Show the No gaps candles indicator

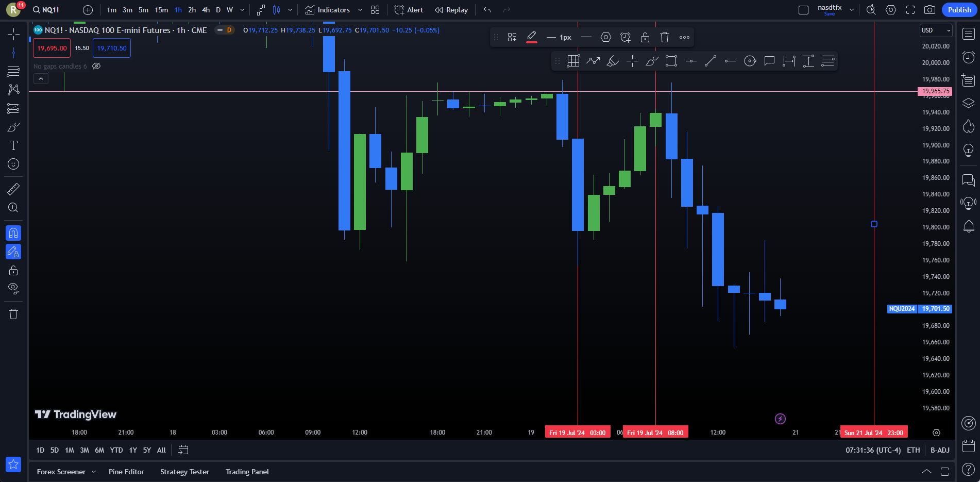(96, 66)
